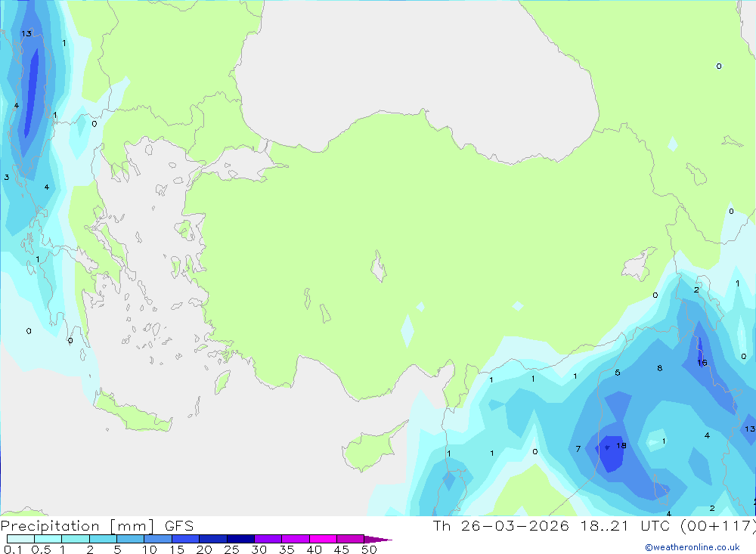
Task: Select the 1–2 mm cyan legend swatch
Action: 75,539
